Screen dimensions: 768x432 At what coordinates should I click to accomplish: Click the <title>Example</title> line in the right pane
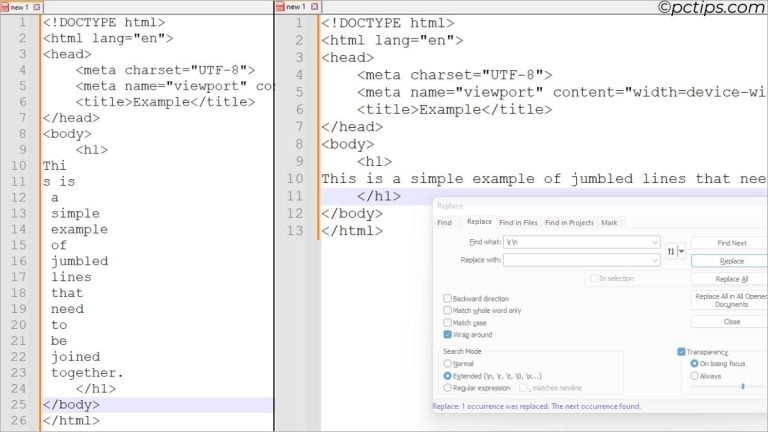454,110
